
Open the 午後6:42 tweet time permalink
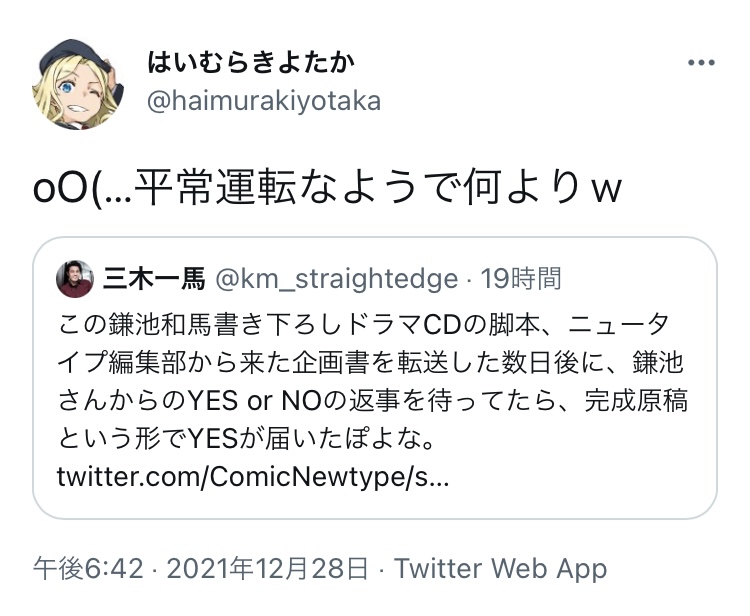tap(88, 569)
